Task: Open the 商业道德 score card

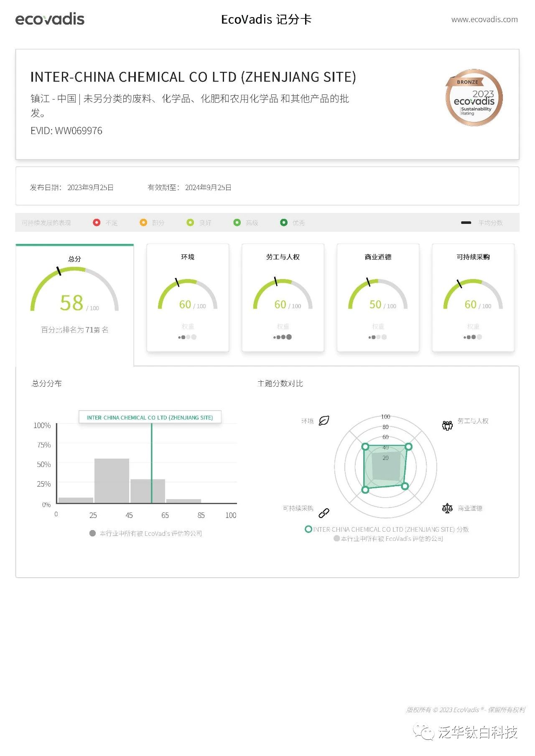Action: click(x=378, y=298)
